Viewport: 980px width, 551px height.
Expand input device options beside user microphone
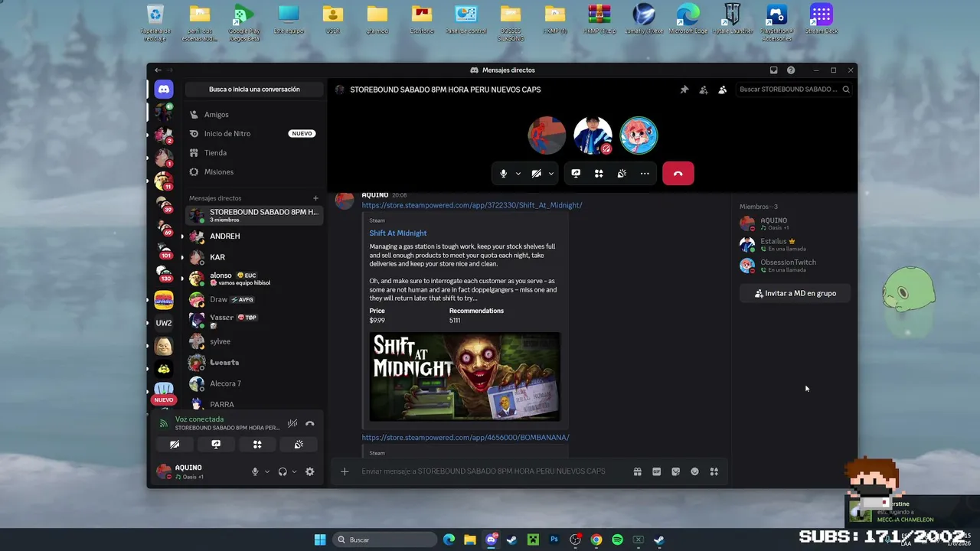click(x=267, y=471)
